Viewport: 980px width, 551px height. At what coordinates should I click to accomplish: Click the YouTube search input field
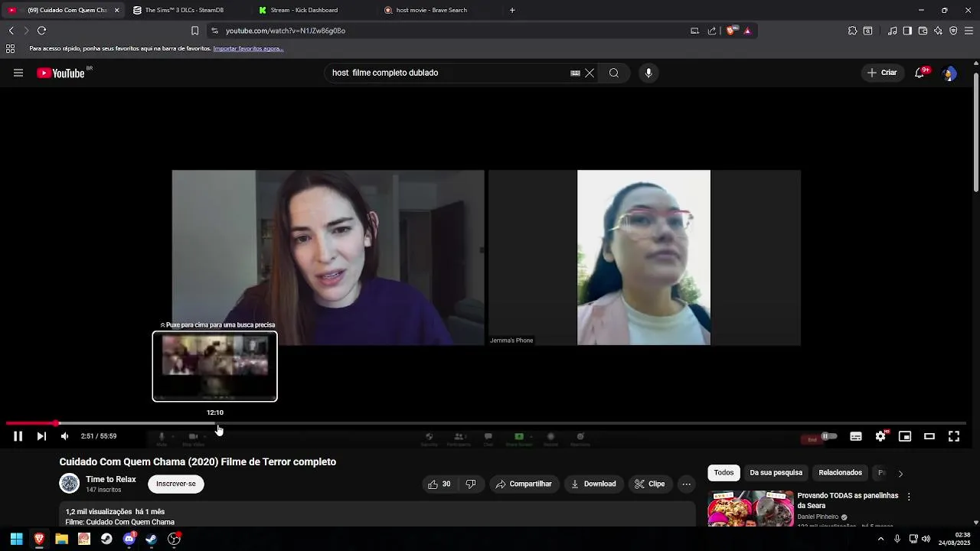coord(448,73)
